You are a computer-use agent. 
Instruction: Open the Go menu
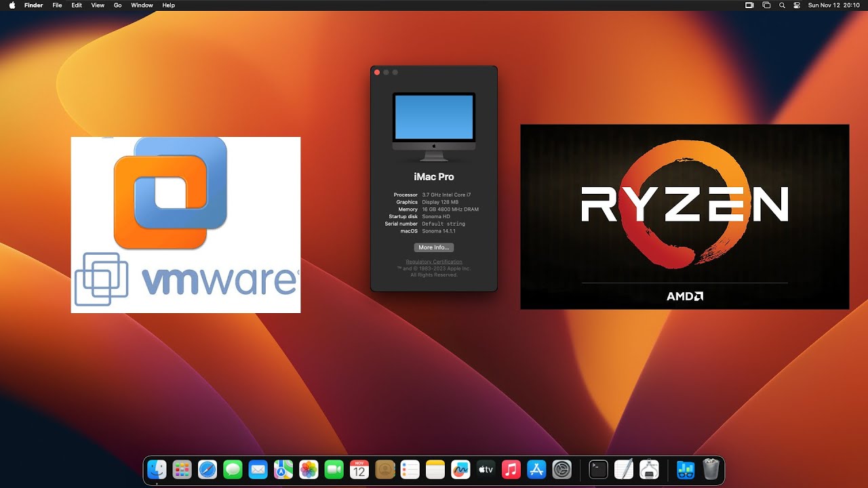click(x=118, y=5)
